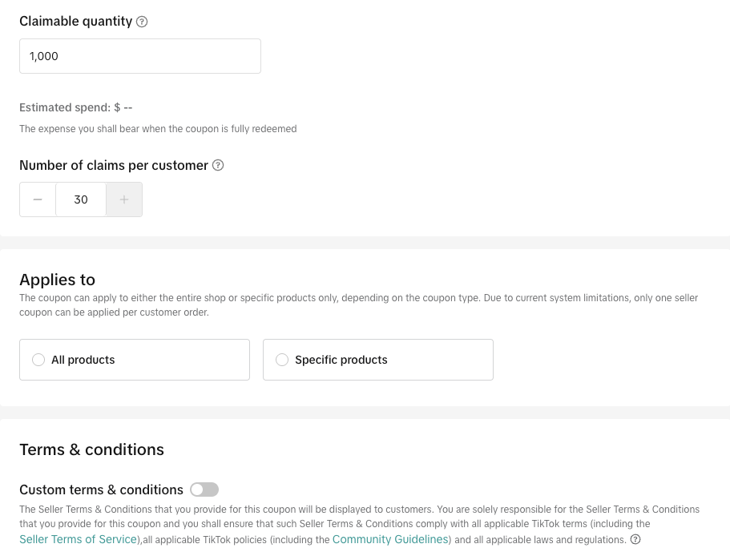Image resolution: width=730 pixels, height=560 pixels.
Task: Click the Estimated spend amount text
Action: pyautogui.click(x=75, y=107)
